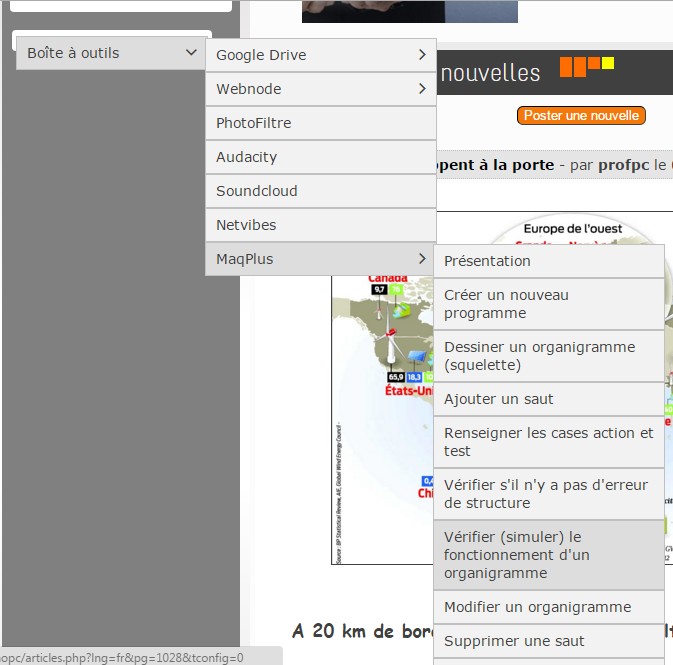This screenshot has height=665, width=673.
Task: Expand the Google Drive submenu arrow
Action: coord(422,55)
